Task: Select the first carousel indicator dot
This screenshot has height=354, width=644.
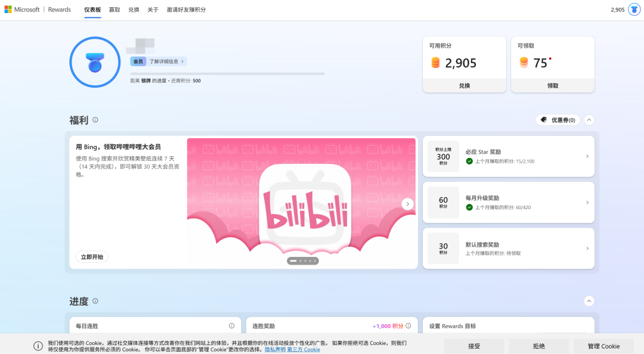Action: point(293,260)
